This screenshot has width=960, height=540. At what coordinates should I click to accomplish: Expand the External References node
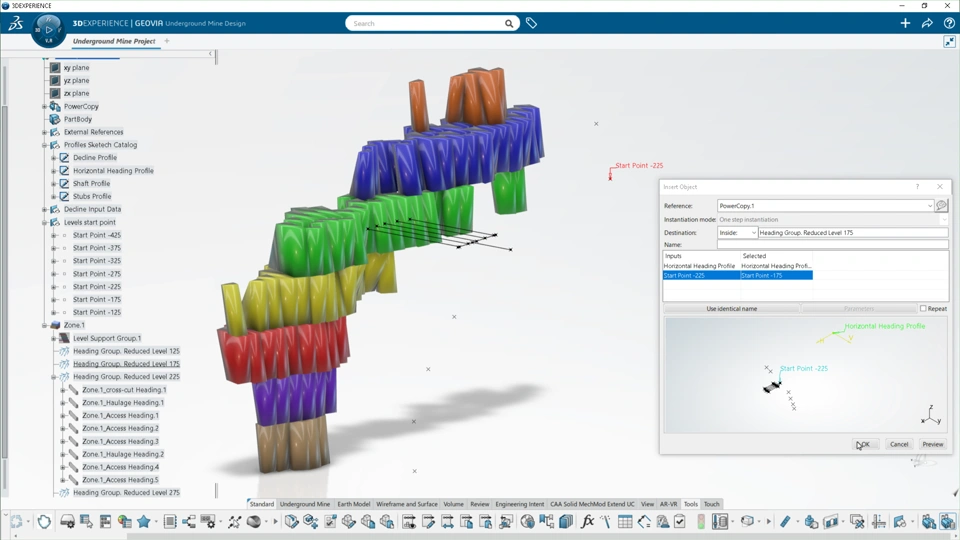(x=45, y=132)
